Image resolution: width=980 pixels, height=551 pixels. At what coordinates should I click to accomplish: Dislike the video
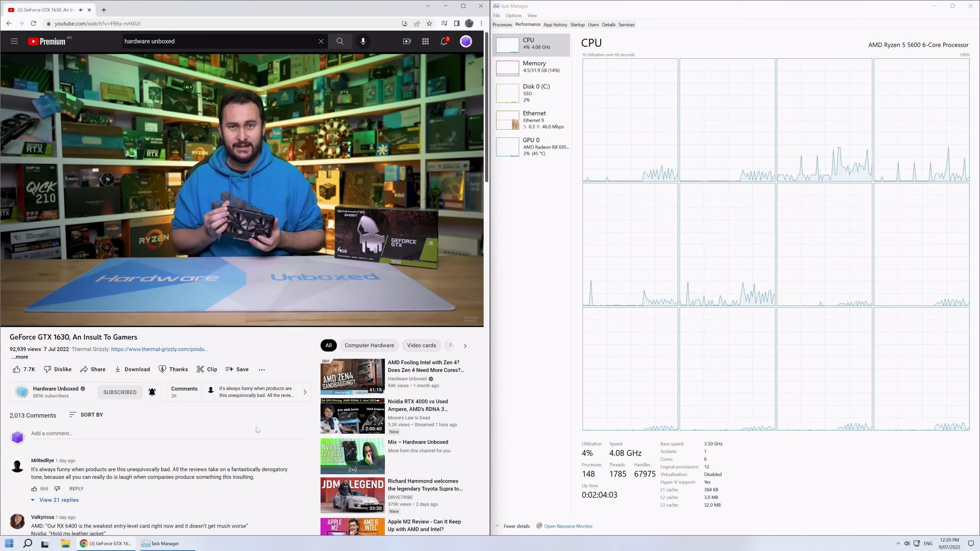click(58, 369)
